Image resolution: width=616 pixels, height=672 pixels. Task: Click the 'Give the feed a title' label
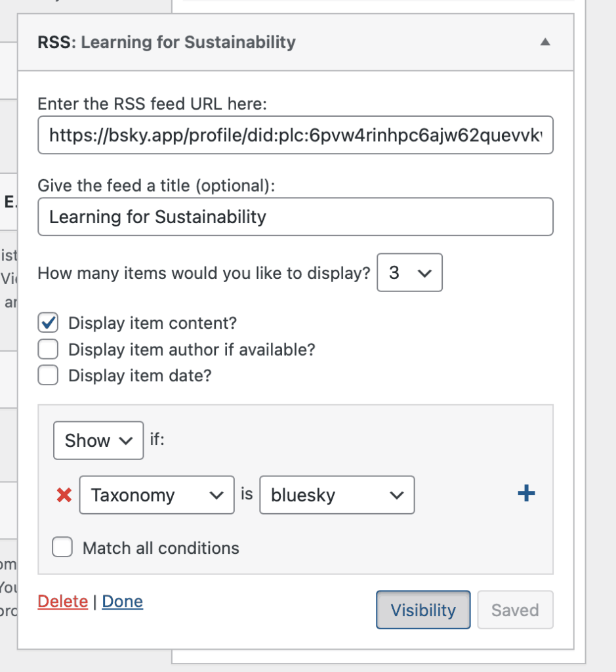coord(156,186)
